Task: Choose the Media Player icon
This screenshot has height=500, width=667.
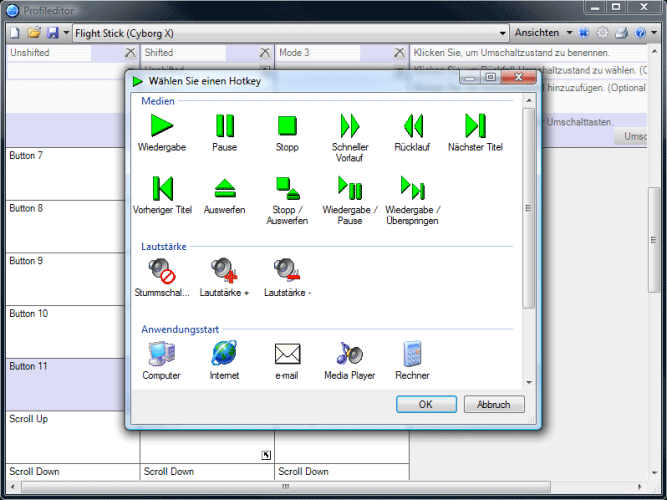Action: (350, 354)
